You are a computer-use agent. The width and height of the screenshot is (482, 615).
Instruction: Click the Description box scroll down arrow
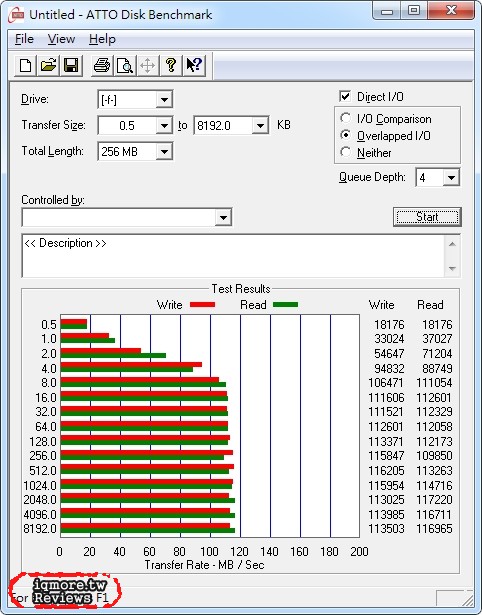[x=452, y=269]
